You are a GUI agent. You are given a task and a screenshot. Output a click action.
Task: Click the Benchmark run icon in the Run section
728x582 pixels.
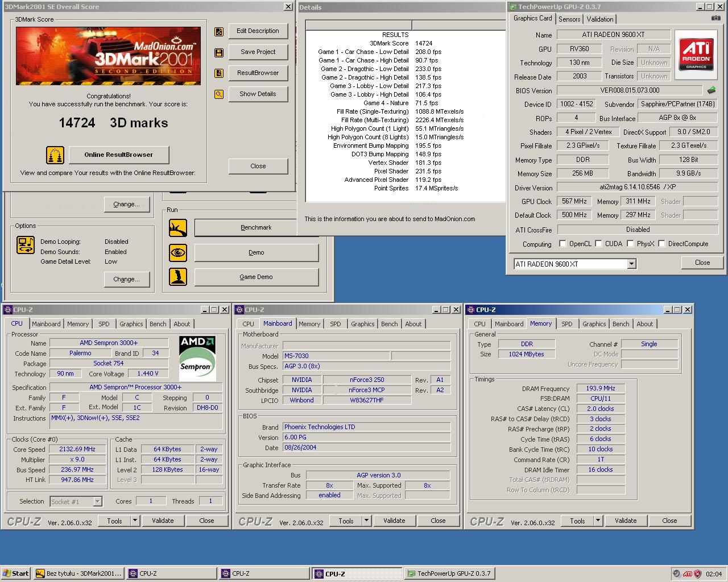[x=177, y=227]
